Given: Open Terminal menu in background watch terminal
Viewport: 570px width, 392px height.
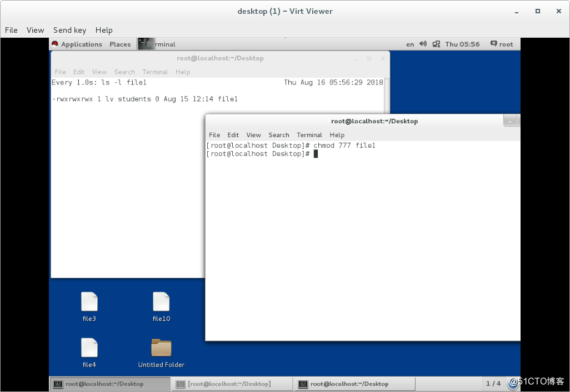Looking at the screenshot, I should click(x=155, y=72).
